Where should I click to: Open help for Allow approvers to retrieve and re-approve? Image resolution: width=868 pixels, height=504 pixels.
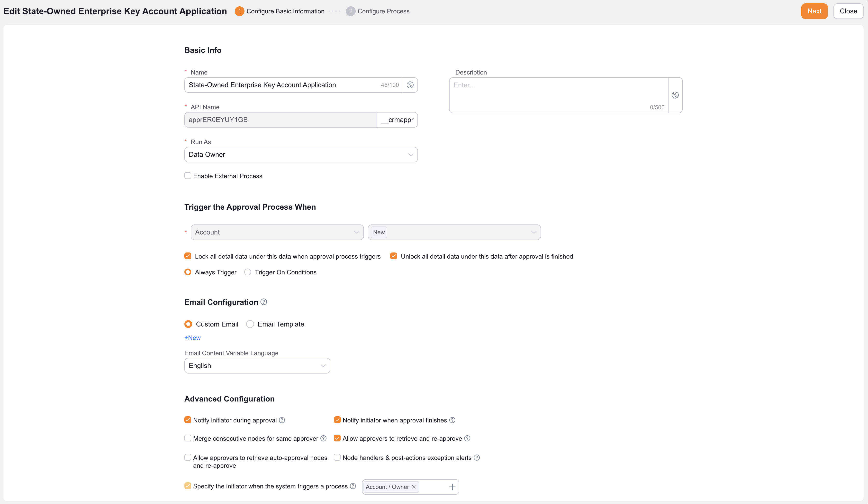click(x=467, y=438)
